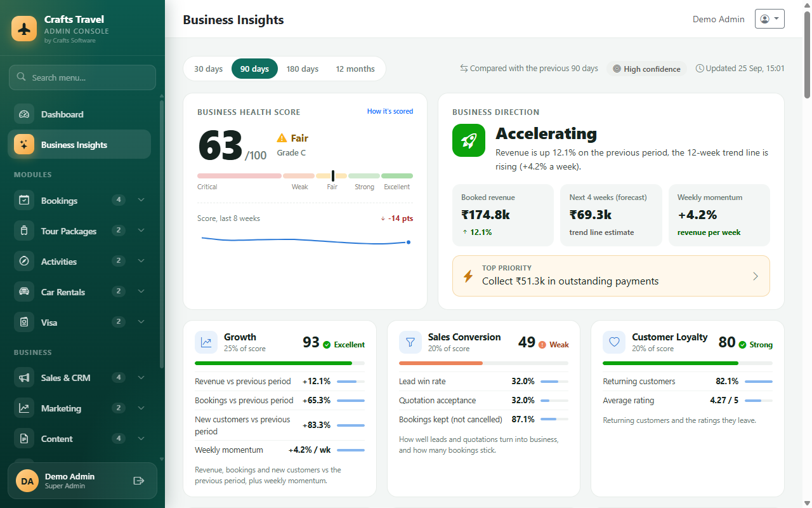Click the Sales Conversion funnel icon

pyautogui.click(x=410, y=342)
